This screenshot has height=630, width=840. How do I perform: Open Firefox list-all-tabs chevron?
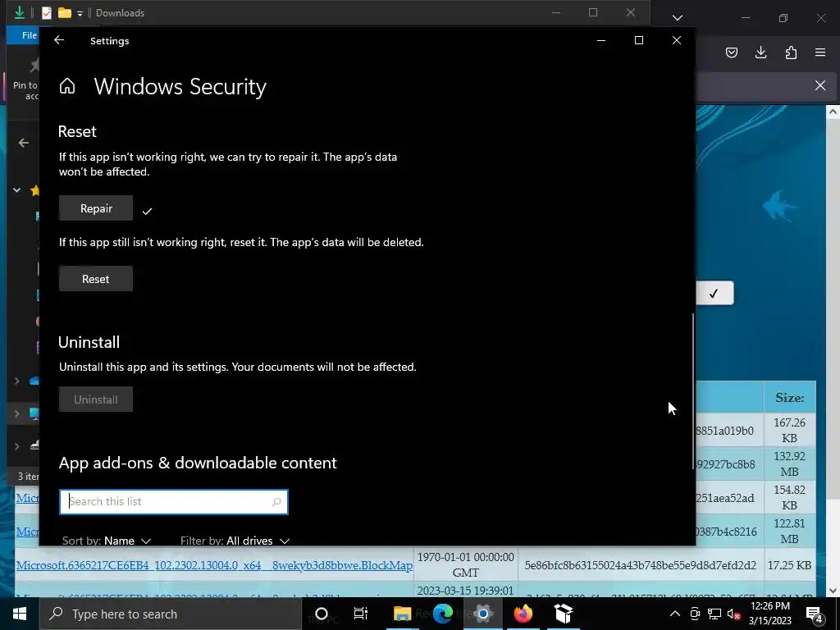click(677, 18)
